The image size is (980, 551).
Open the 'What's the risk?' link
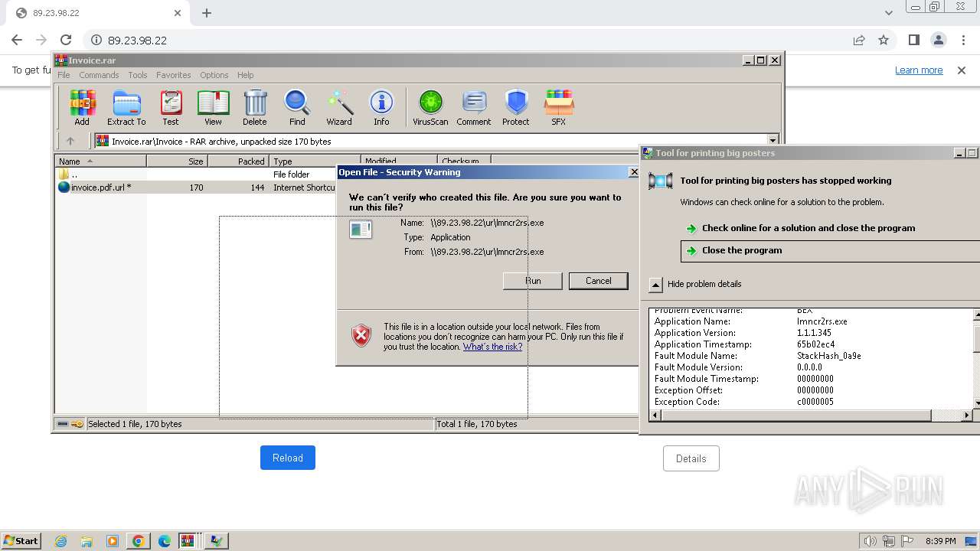492,347
